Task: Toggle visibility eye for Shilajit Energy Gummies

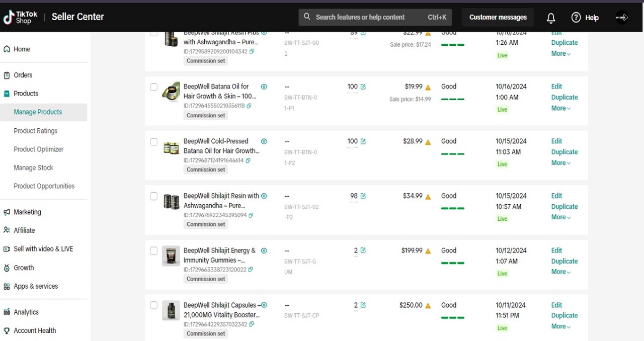Action: pyautogui.click(x=264, y=251)
